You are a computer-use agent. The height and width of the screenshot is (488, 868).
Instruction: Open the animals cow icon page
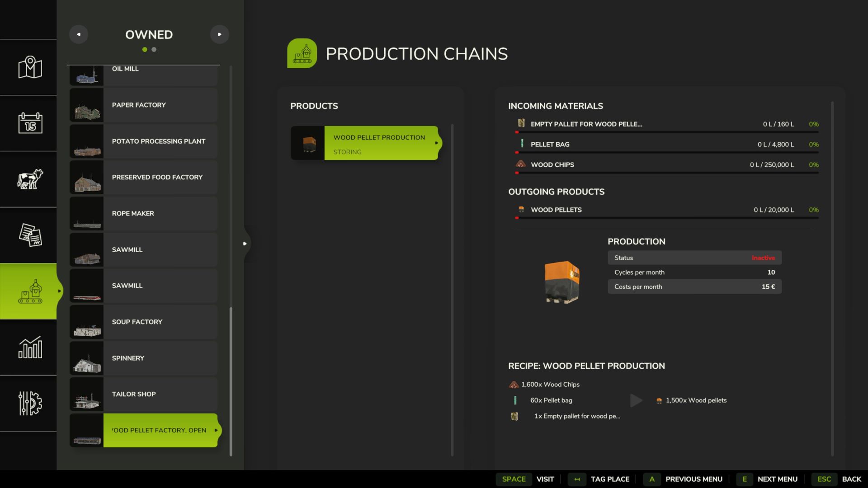(x=30, y=179)
